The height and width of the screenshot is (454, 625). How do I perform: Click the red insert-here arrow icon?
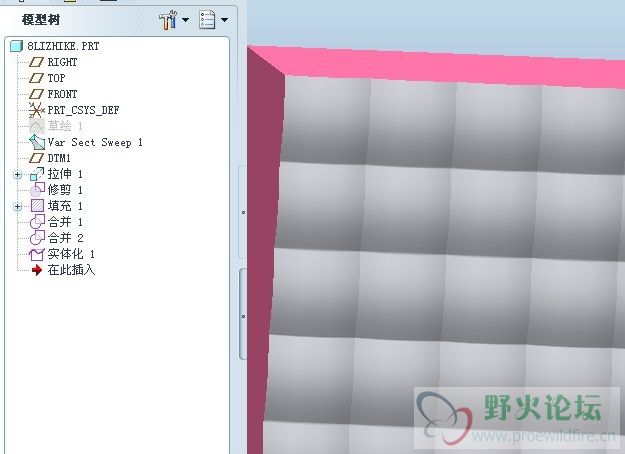[x=37, y=270]
